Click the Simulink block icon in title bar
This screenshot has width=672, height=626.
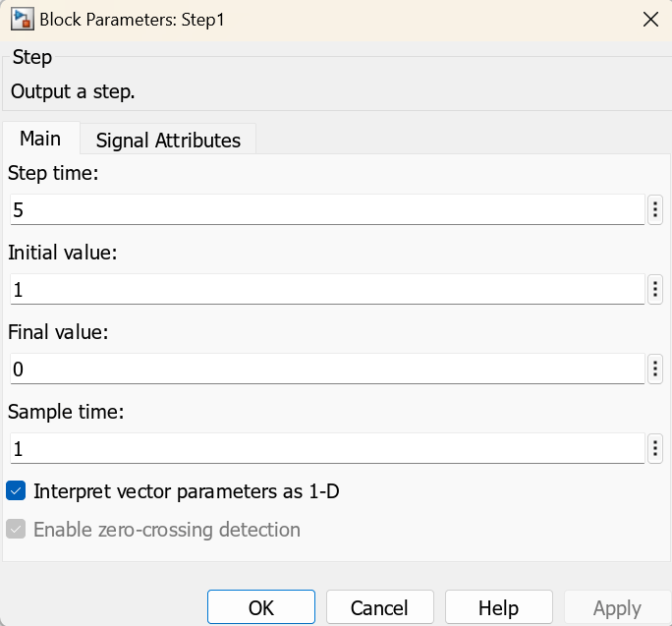[20, 19]
